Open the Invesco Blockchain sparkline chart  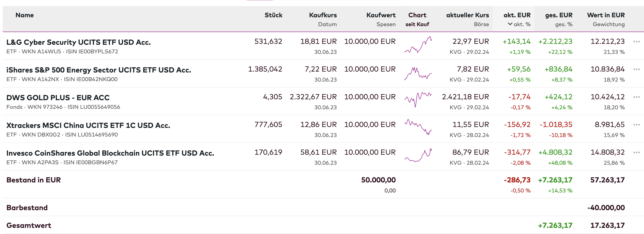pyautogui.click(x=418, y=156)
